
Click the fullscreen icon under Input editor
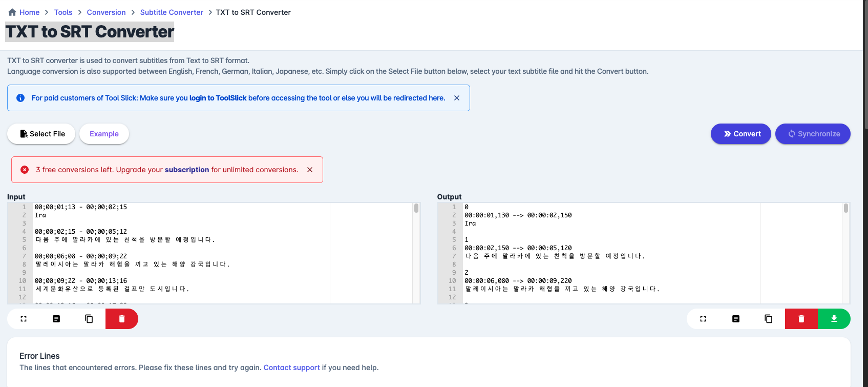pos(24,319)
